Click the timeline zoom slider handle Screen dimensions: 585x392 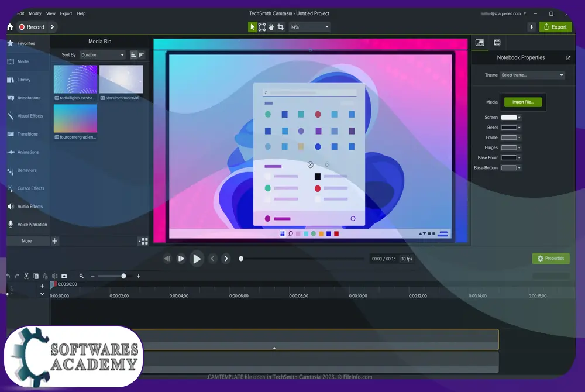[x=123, y=276]
